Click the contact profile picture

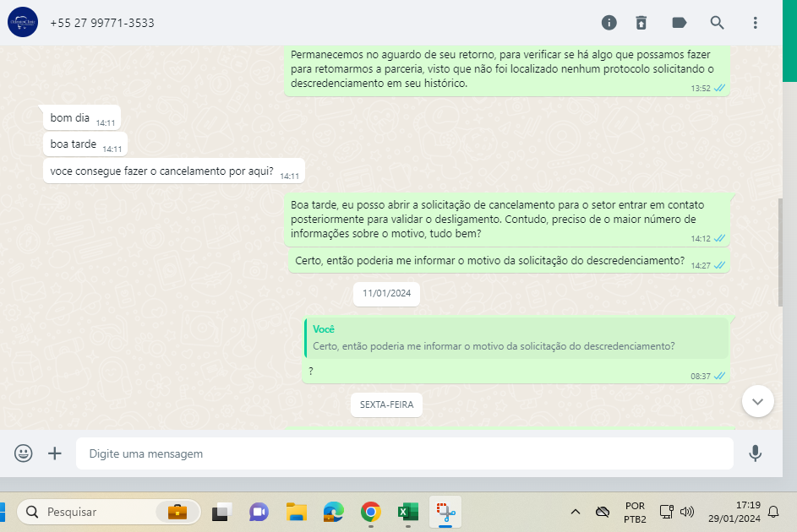[23, 22]
